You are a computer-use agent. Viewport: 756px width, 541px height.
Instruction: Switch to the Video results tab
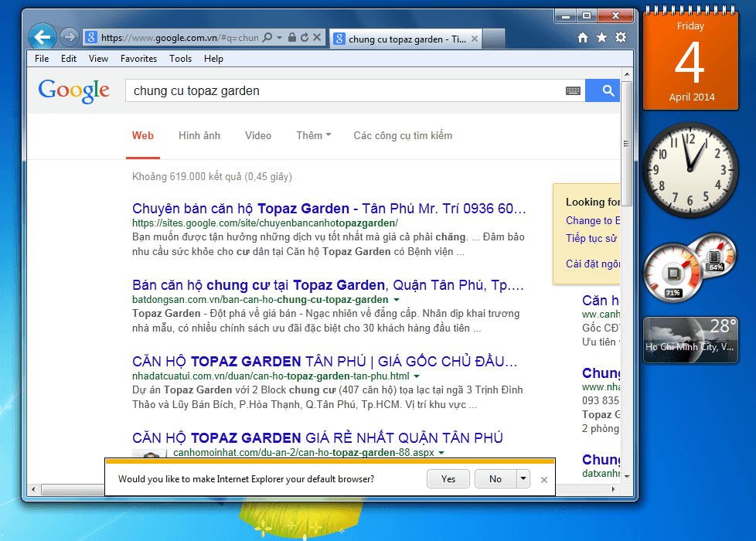point(258,136)
